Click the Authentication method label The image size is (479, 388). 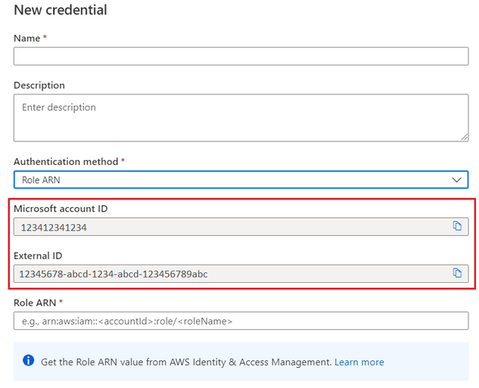[66, 162]
